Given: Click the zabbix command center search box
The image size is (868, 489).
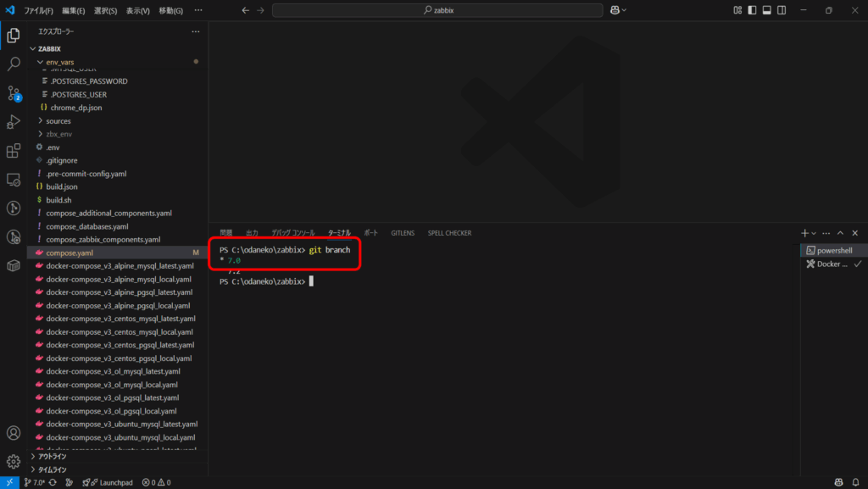Looking at the screenshot, I should coord(437,10).
